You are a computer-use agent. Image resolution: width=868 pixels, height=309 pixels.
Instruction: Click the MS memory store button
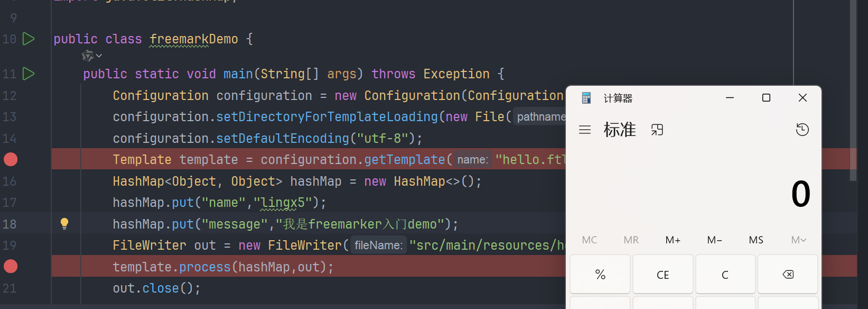(x=756, y=240)
